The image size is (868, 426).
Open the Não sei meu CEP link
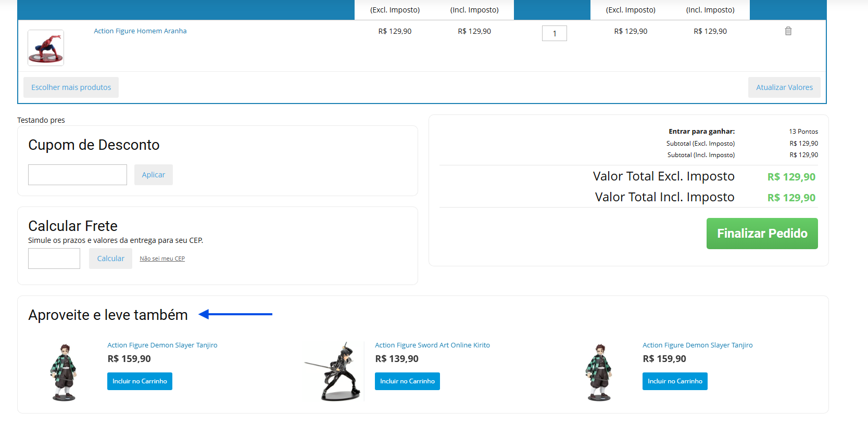click(x=162, y=259)
